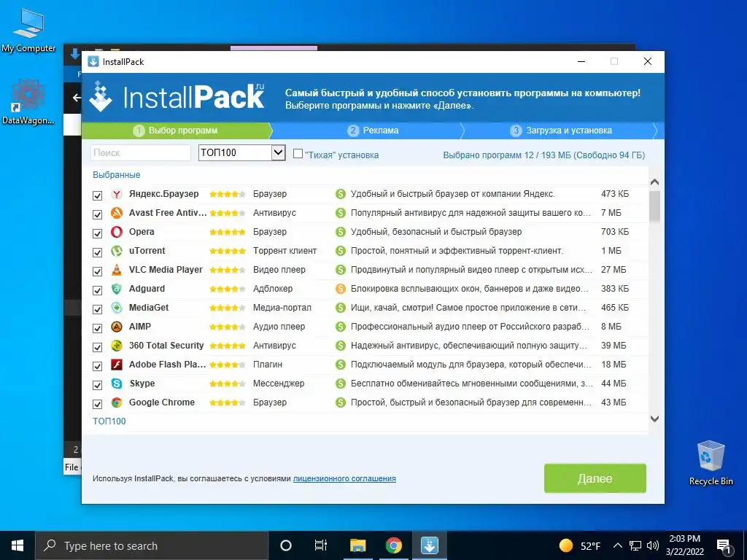Click green dollar badge on Opera row
The height and width of the screenshot is (560, 747).
pyautogui.click(x=340, y=232)
